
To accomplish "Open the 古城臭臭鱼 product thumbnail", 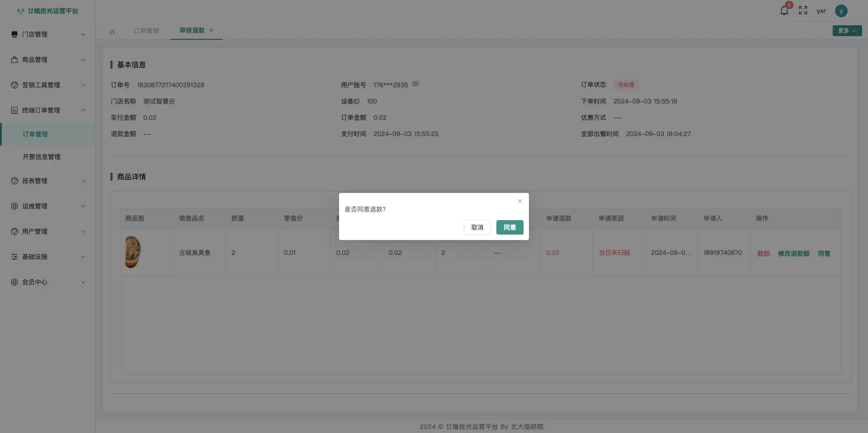I will tap(132, 252).
